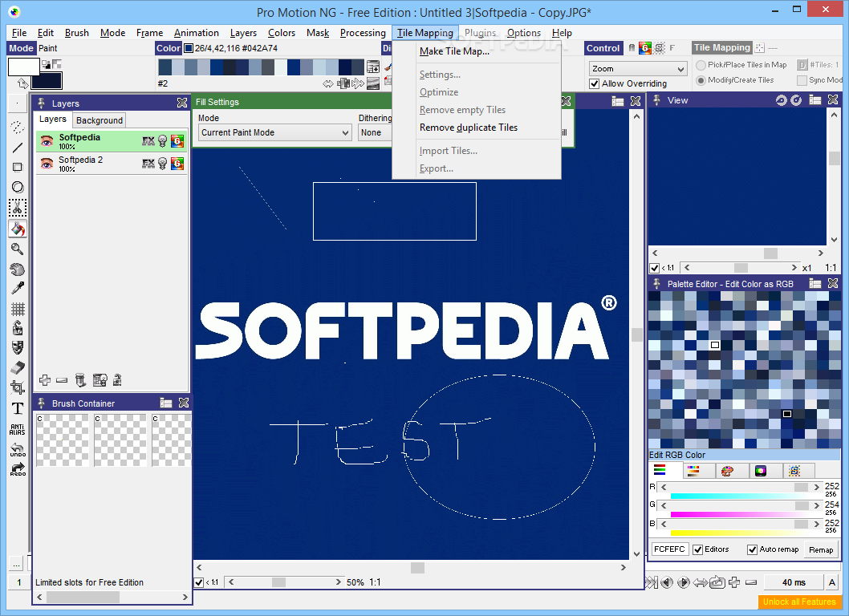Viewport: 849px width, 616px height.
Task: Select the Crop tool
Action: tap(18, 387)
